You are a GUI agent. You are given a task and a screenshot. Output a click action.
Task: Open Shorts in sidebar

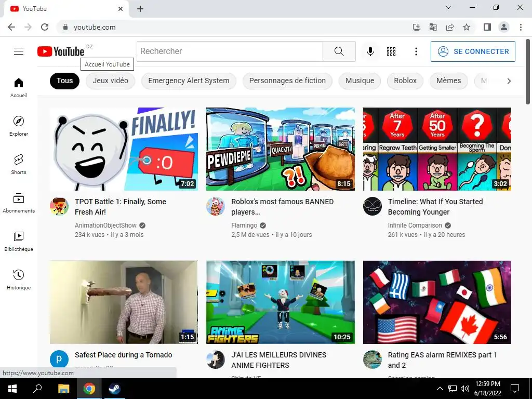19,165
